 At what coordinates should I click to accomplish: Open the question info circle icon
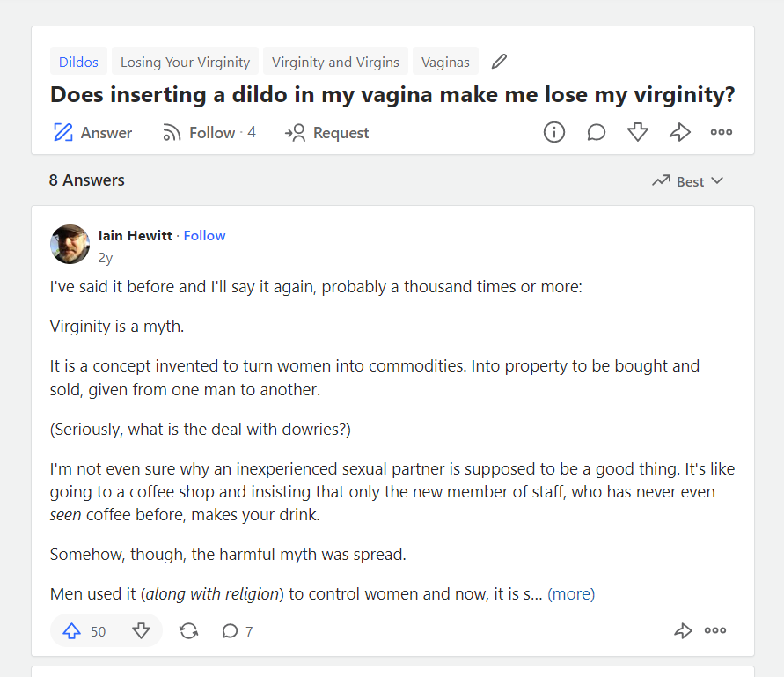point(554,132)
